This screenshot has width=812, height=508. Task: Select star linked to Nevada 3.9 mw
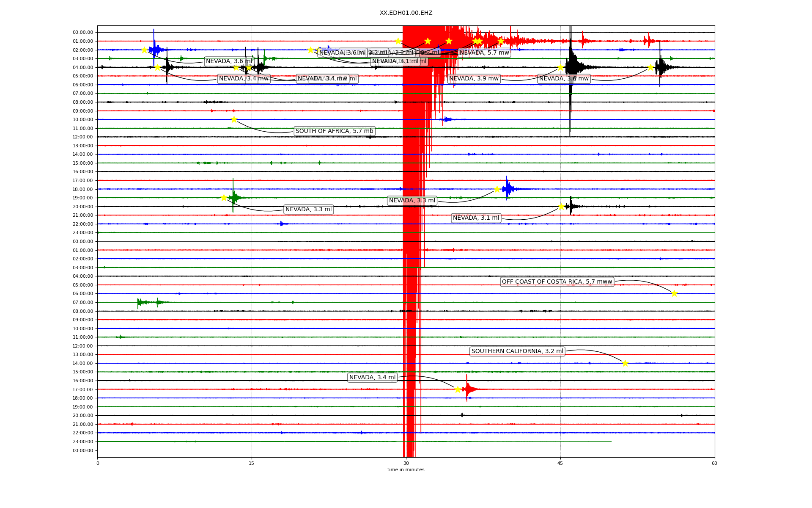coord(560,67)
